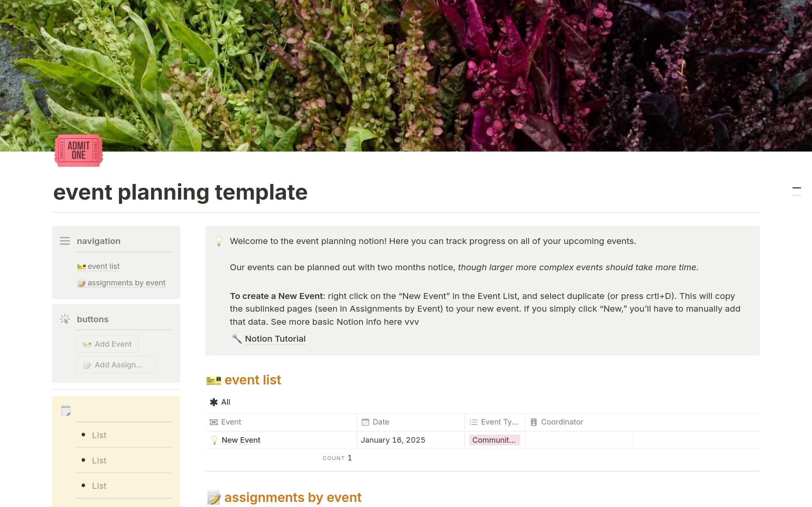This screenshot has width=812, height=507.
Task: Open the New Event page
Action: 241,440
